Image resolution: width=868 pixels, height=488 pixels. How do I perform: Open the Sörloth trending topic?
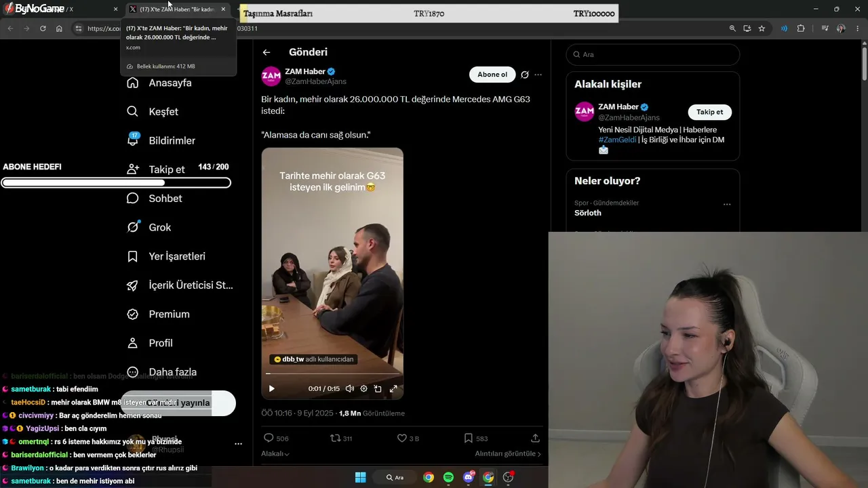tap(588, 213)
